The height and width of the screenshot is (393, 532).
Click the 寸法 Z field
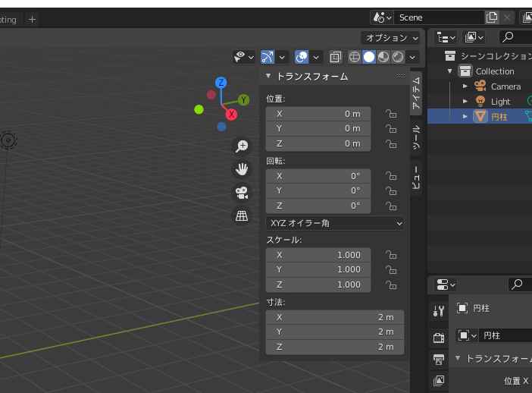pyautogui.click(x=335, y=347)
